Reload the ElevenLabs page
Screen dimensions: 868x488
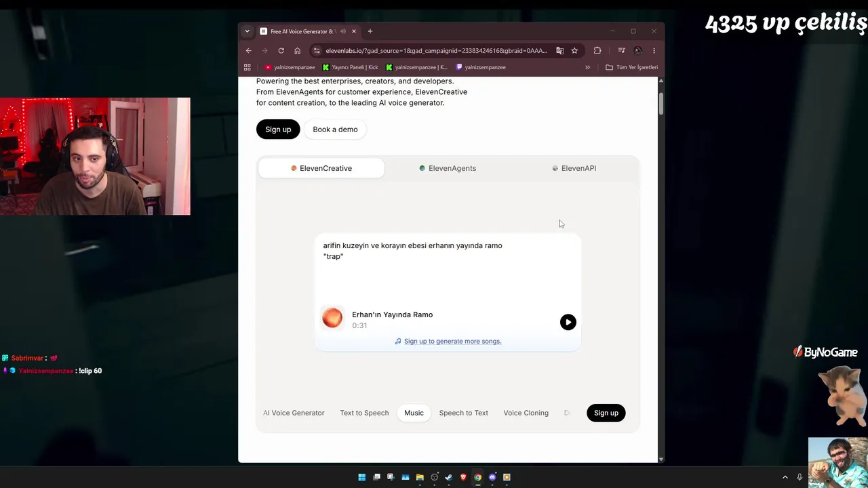(x=281, y=50)
